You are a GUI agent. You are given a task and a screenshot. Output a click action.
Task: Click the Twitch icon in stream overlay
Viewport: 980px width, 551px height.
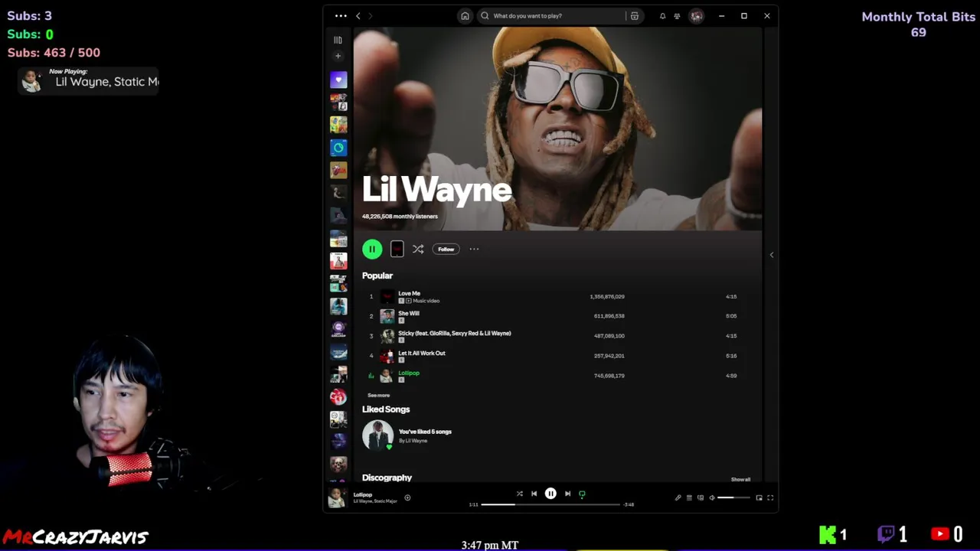coord(886,534)
